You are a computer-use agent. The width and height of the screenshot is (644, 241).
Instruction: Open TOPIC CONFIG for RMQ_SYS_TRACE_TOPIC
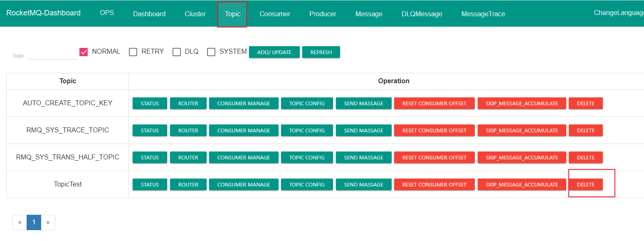(307, 130)
